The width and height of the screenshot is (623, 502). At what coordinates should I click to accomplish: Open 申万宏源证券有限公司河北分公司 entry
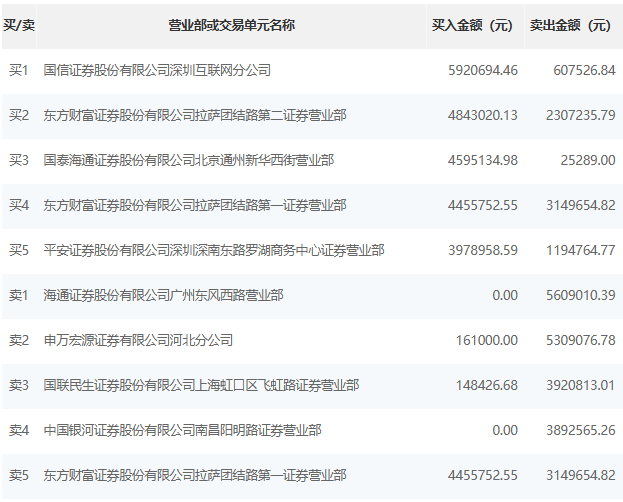[138, 340]
